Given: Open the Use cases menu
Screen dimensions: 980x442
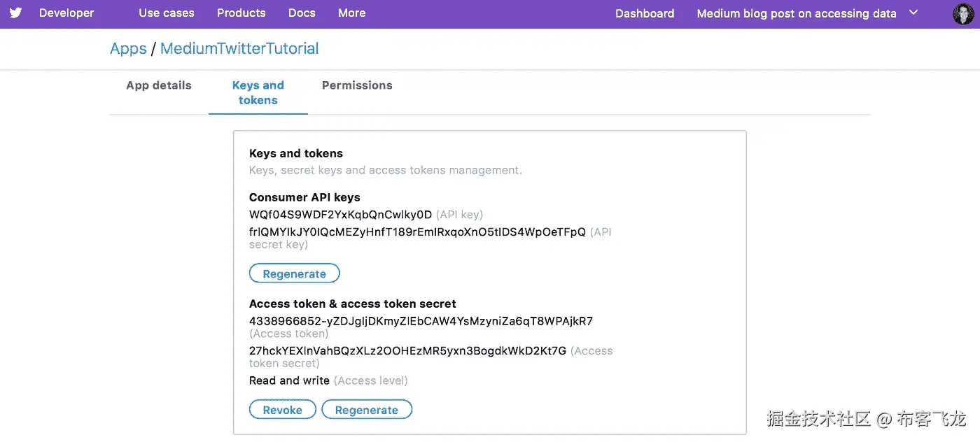Looking at the screenshot, I should [167, 13].
